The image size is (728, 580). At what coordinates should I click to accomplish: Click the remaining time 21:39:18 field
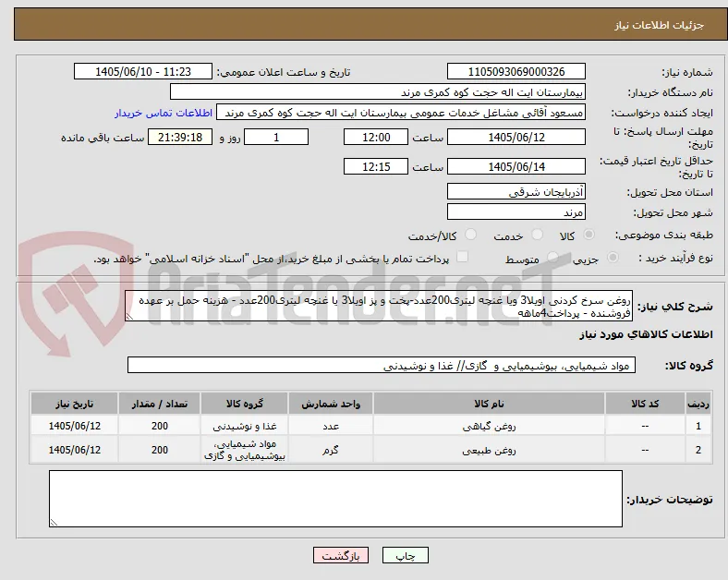point(180,138)
